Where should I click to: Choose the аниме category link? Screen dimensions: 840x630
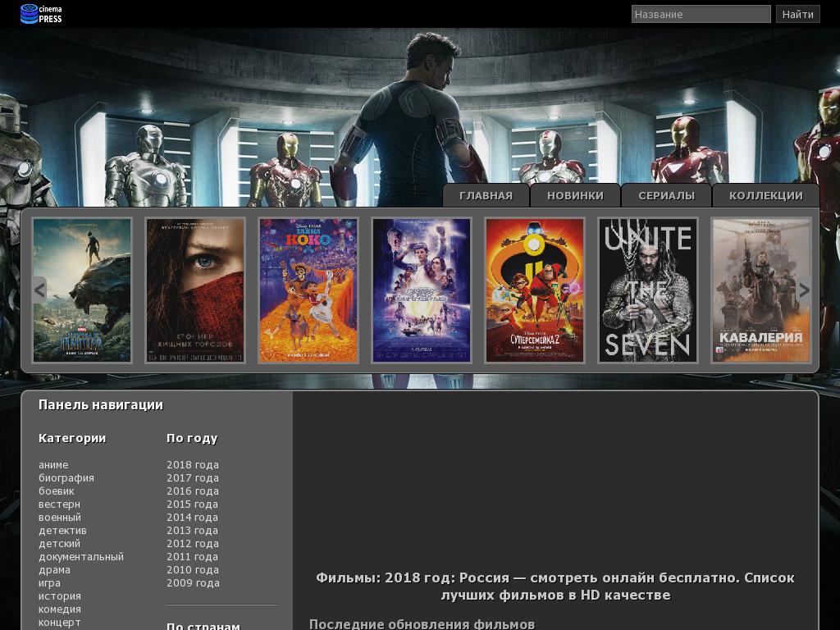pos(53,465)
